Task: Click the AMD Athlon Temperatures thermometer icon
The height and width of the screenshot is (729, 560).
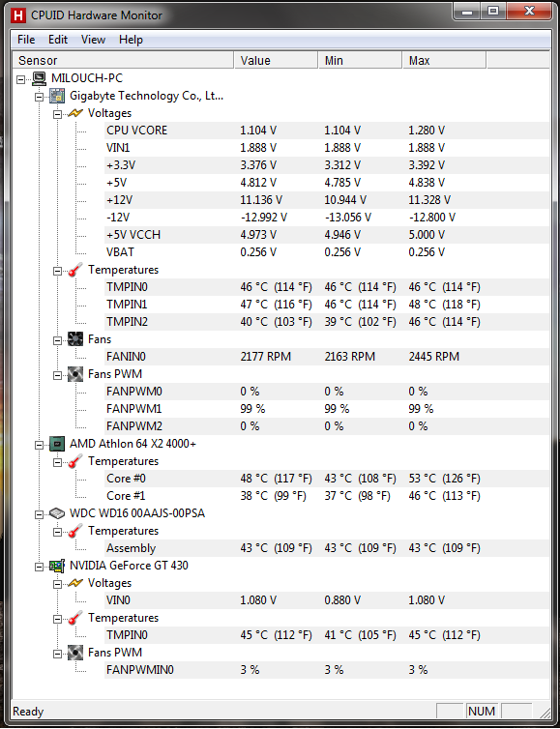Action: coord(75,461)
